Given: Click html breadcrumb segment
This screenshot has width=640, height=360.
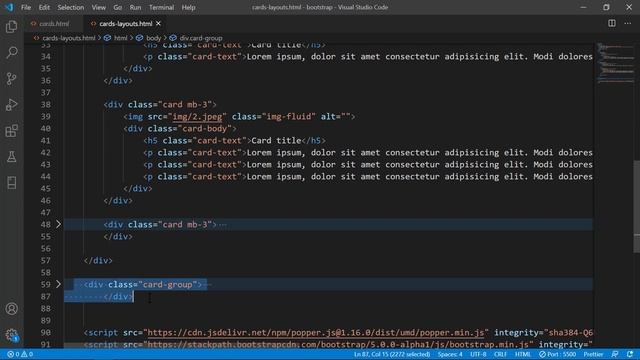Looking at the screenshot, I should [x=120, y=38].
